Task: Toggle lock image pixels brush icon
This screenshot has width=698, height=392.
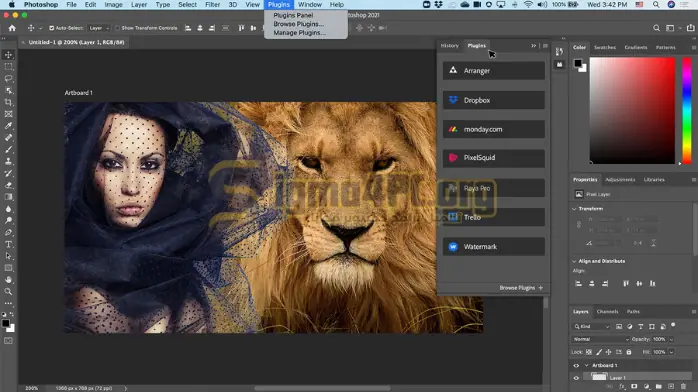Action: [x=599, y=352]
